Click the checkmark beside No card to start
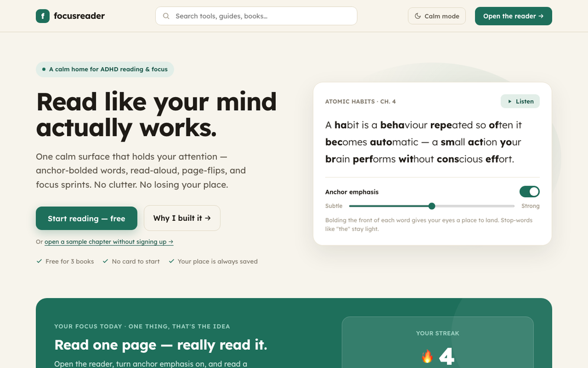The image size is (588, 368). (x=105, y=261)
